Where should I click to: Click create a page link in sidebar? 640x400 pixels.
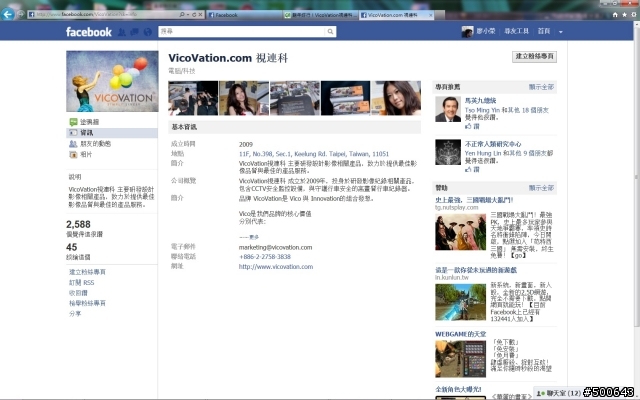point(87,272)
